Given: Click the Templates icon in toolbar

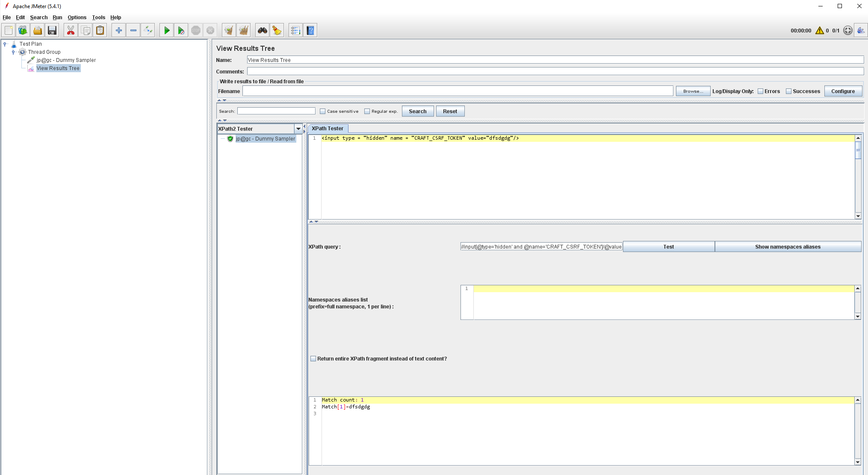Looking at the screenshot, I should click(23, 30).
